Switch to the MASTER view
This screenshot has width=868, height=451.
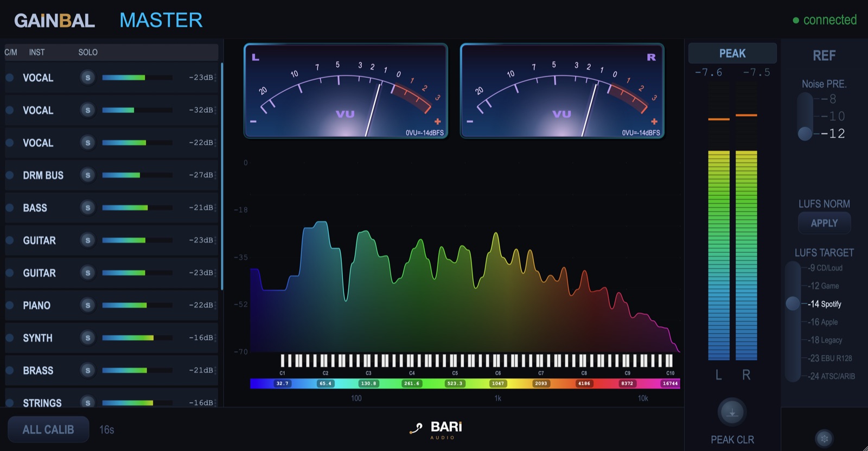coord(161,20)
